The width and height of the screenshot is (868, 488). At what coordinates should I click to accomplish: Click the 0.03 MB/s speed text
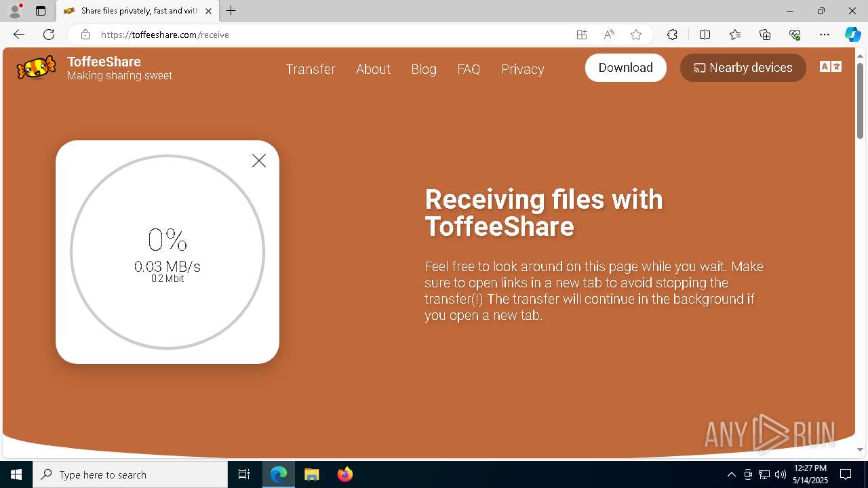tap(167, 266)
